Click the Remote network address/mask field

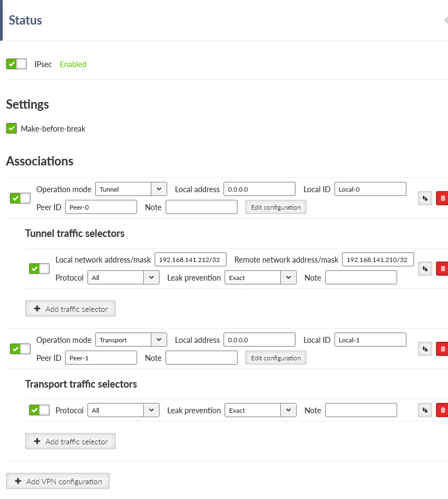coord(378,259)
